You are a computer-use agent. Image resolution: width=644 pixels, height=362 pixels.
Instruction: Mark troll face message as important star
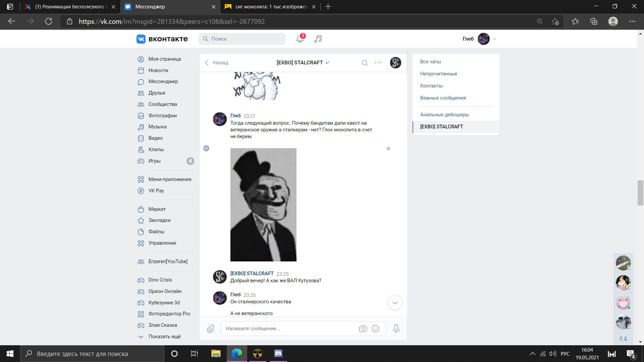tap(388, 148)
